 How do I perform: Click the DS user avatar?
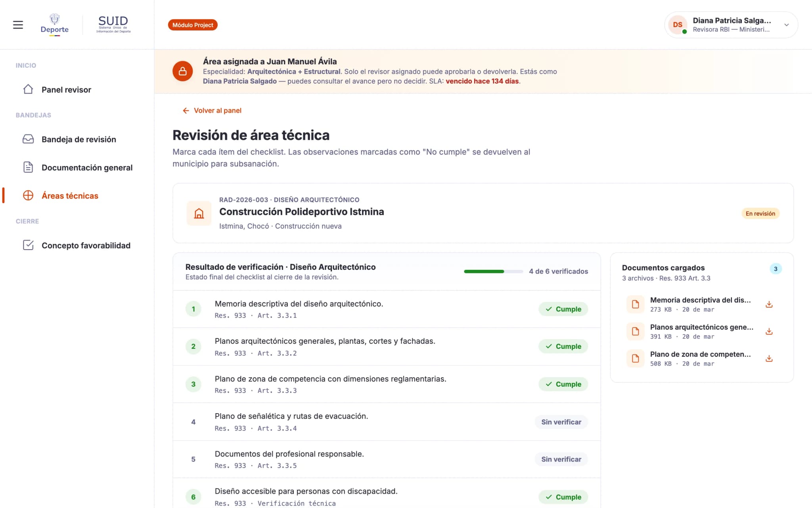click(678, 25)
